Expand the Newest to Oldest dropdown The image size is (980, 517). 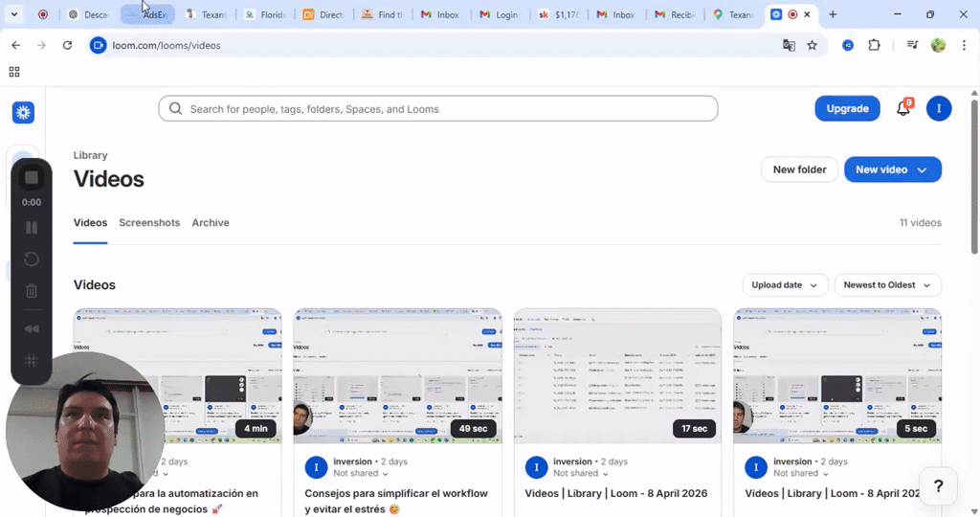pyautogui.click(x=887, y=285)
